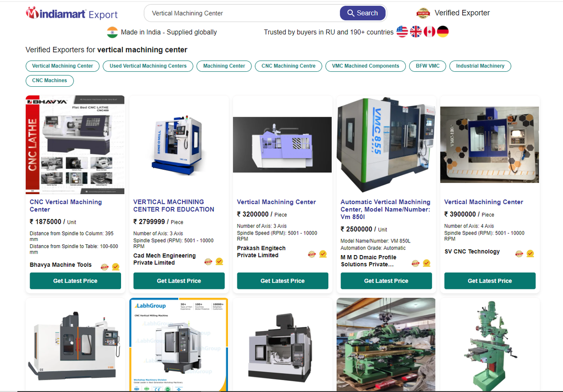Select the Industrial Machinery chip

tap(480, 66)
